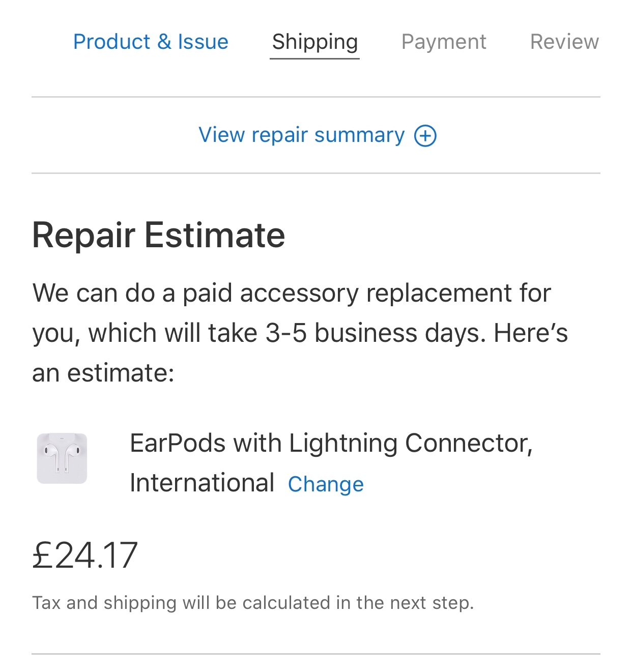The image size is (632, 672).
Task: Jump to the Review step tab
Action: point(564,42)
